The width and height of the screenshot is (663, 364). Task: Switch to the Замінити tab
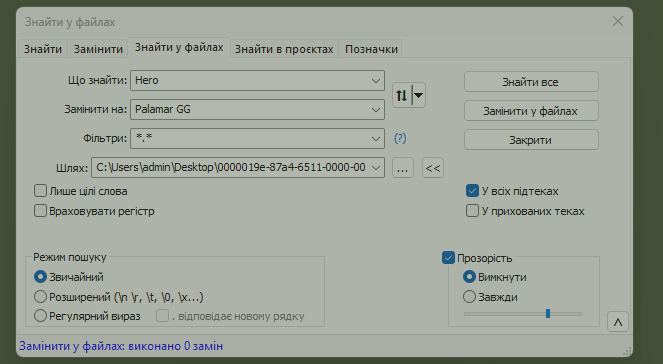tap(98, 49)
